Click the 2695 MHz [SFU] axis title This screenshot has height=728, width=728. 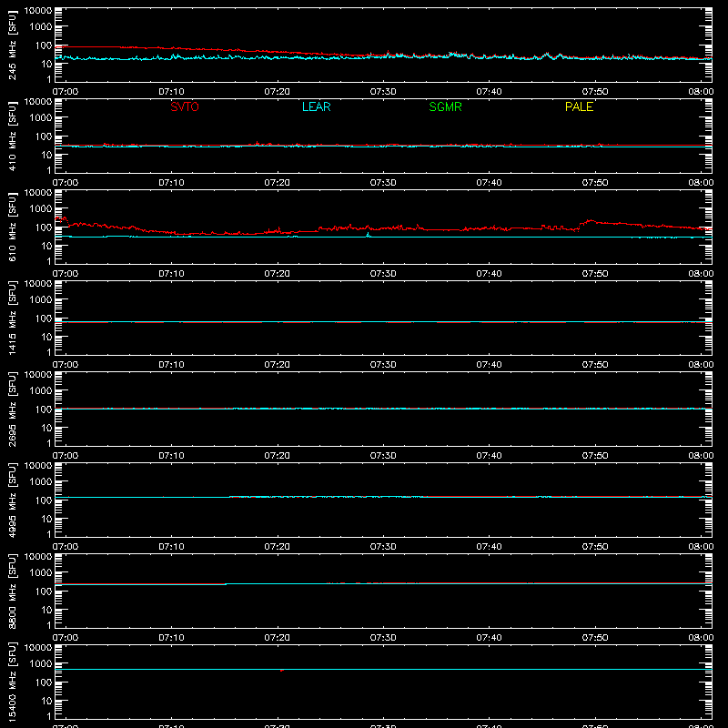(x=12, y=409)
